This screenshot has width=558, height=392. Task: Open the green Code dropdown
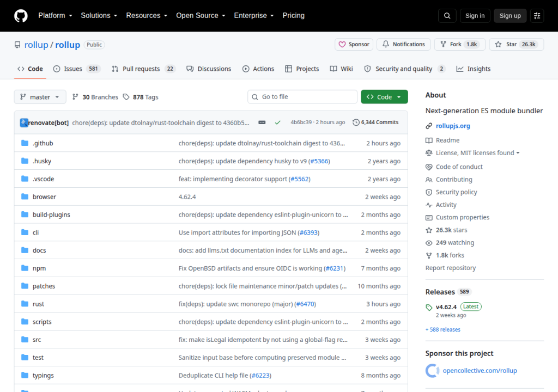click(x=384, y=97)
